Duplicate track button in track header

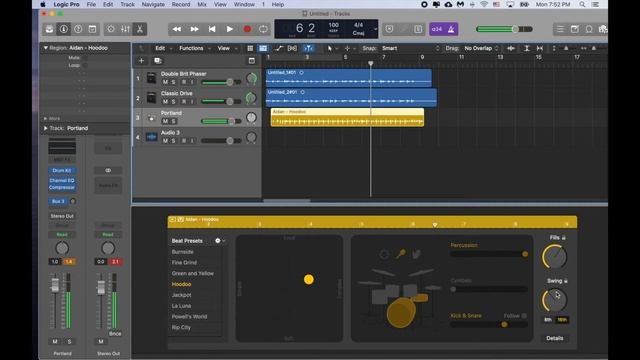pyautogui.click(x=158, y=61)
